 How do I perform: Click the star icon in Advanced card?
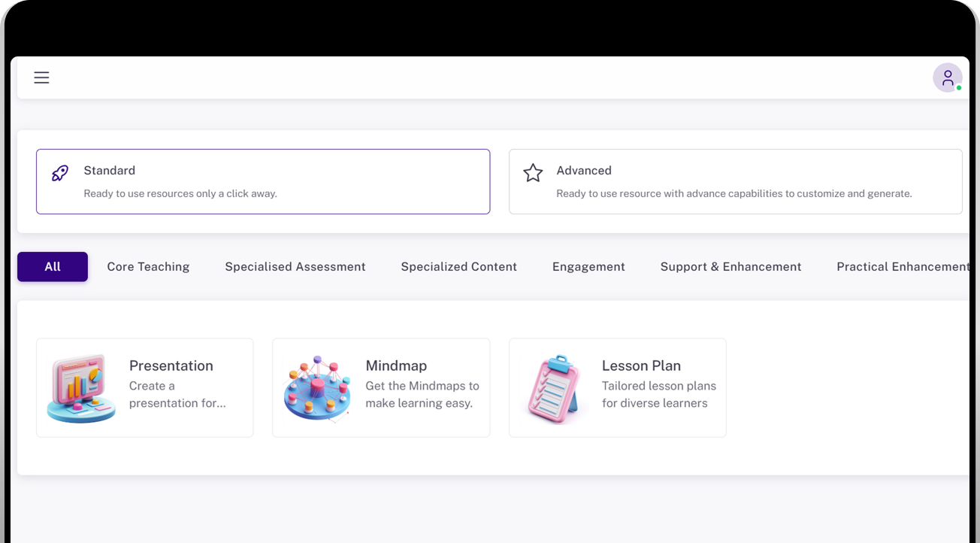pyautogui.click(x=533, y=173)
